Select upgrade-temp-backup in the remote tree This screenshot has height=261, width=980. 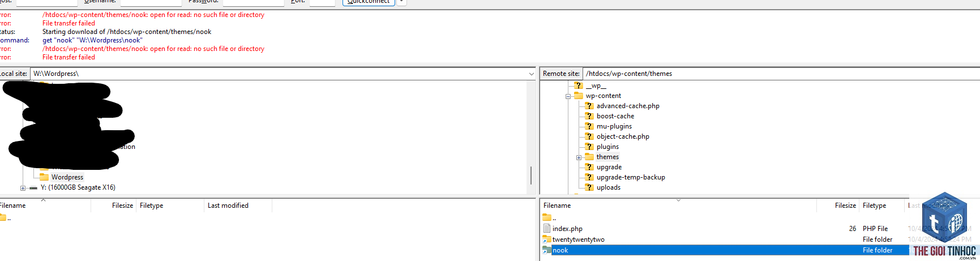(631, 177)
